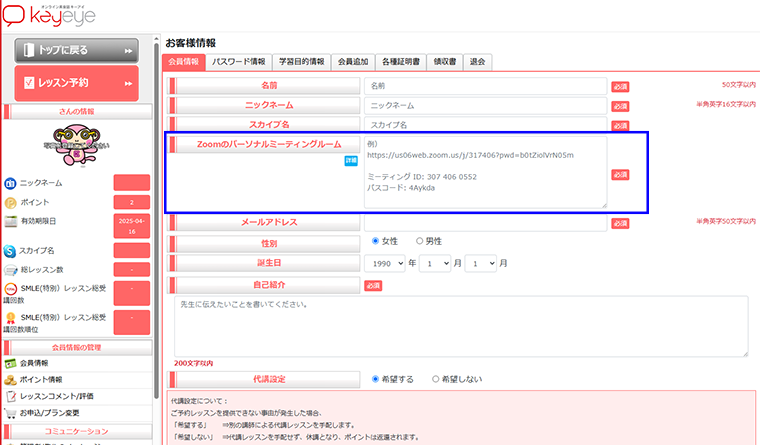Open the 各種証明書 tab
Image resolution: width=760 pixels, height=445 pixels.
point(401,62)
